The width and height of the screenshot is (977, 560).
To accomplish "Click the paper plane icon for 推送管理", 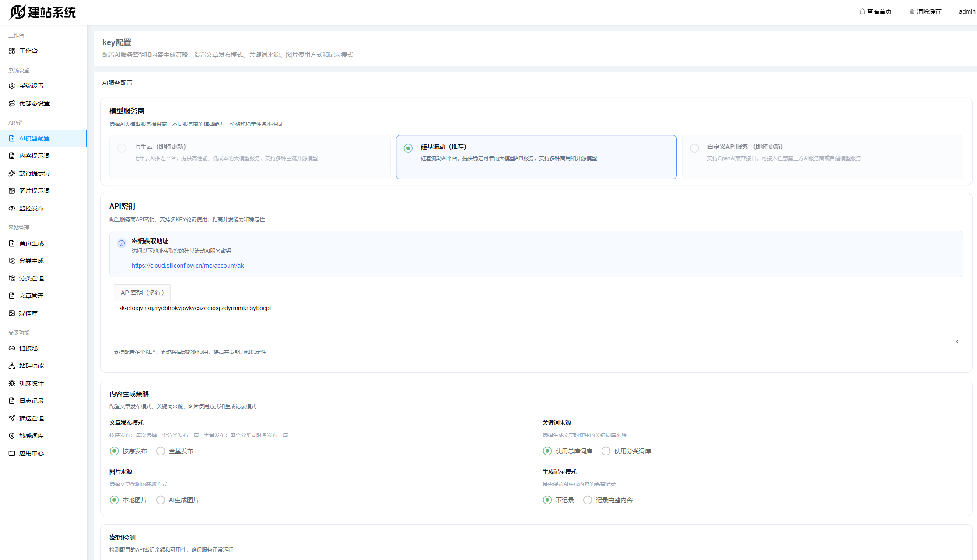I will click(12, 418).
